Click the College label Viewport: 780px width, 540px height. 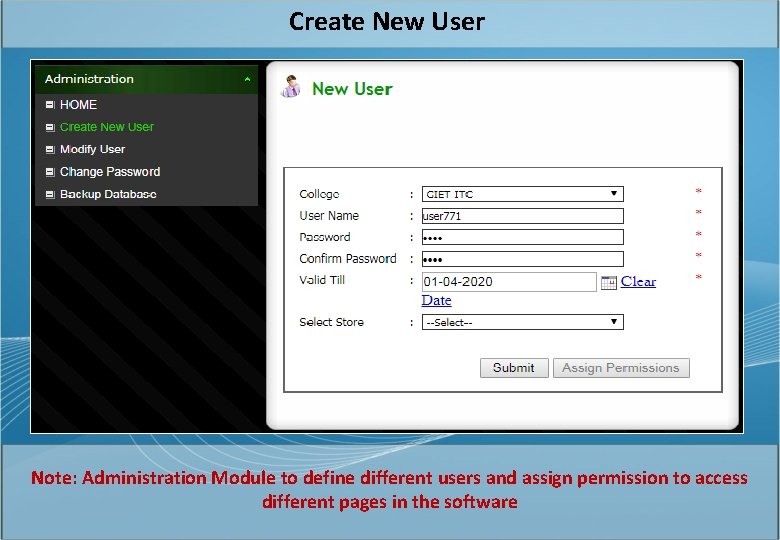coord(319,194)
